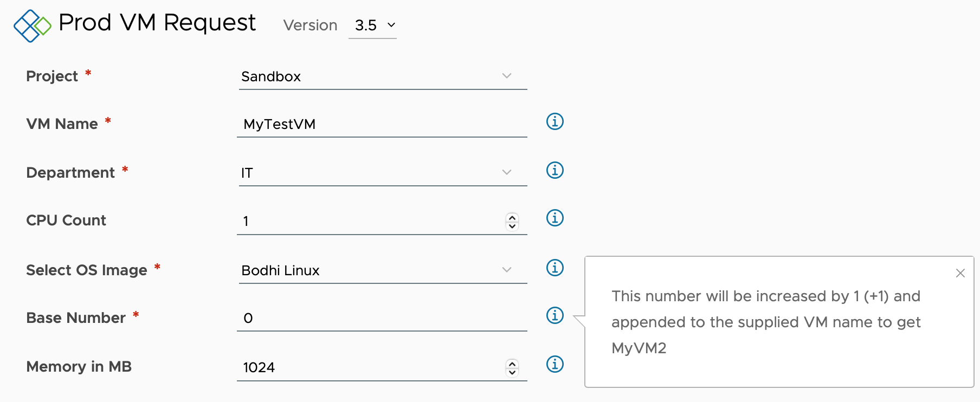The height and width of the screenshot is (402, 980).
Task: Click the CPU Count number field
Action: pyautogui.click(x=371, y=222)
